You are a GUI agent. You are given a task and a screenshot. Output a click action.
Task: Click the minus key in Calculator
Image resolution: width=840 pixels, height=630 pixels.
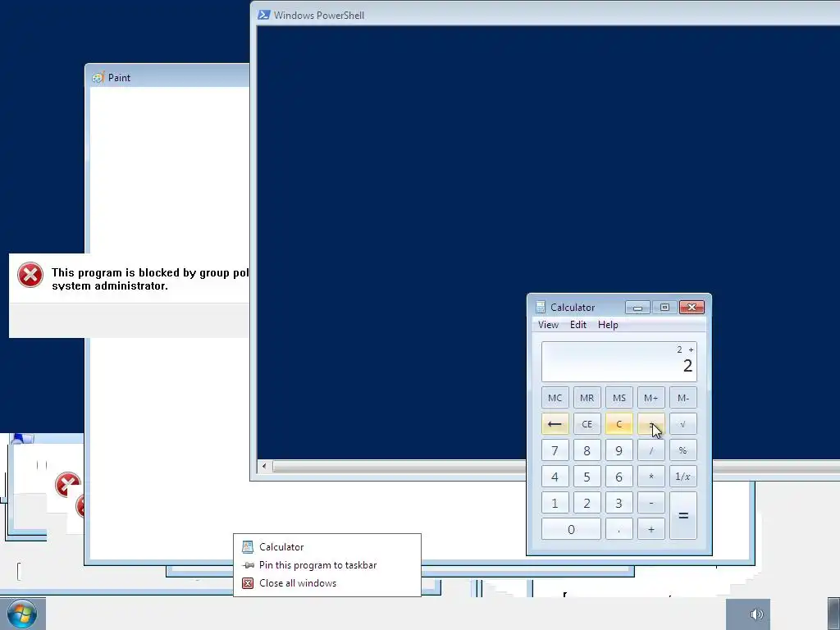tap(651, 503)
